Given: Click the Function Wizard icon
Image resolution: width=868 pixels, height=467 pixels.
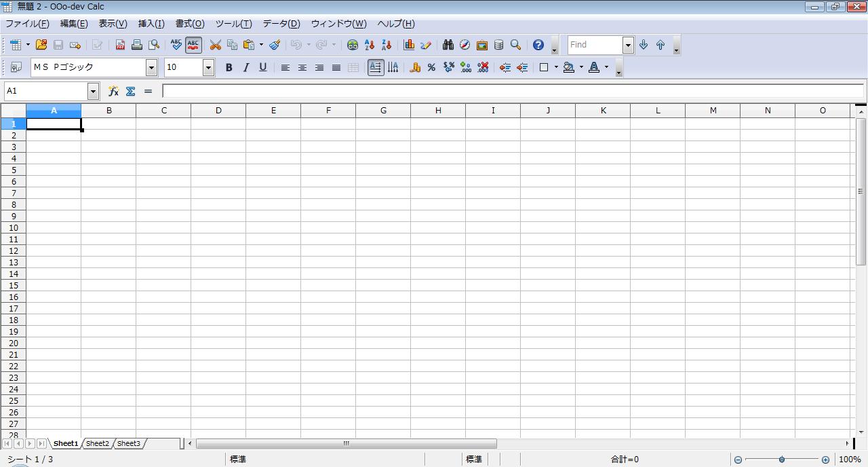Looking at the screenshot, I should point(113,91).
